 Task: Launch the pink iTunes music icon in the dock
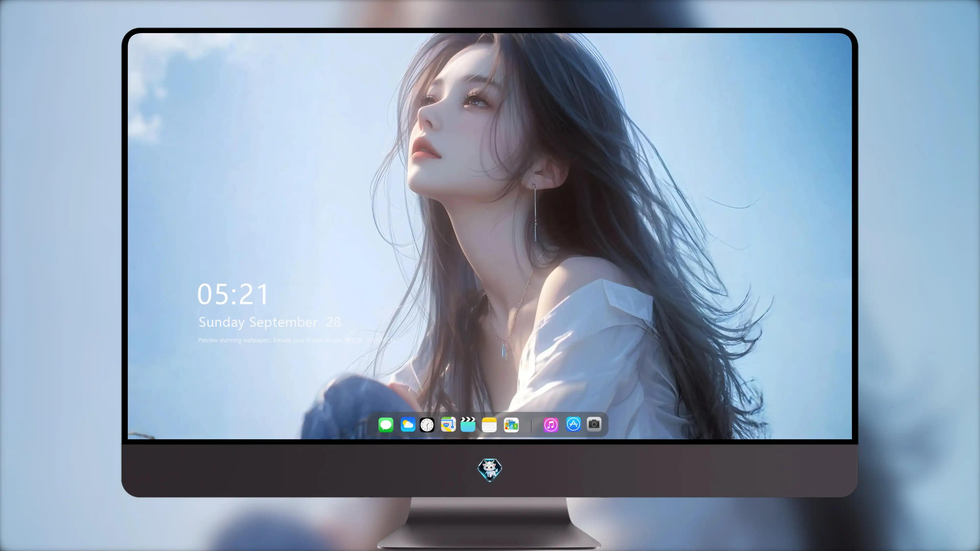(551, 425)
